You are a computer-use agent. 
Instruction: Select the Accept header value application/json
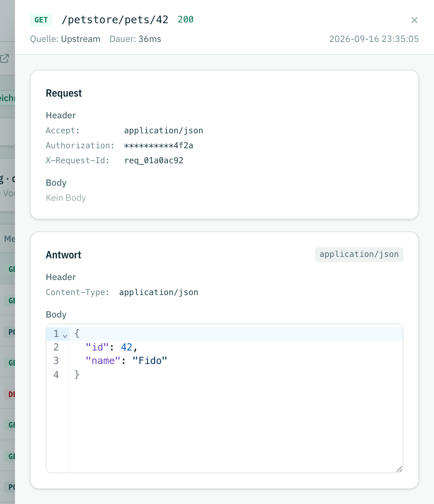pyautogui.click(x=163, y=130)
